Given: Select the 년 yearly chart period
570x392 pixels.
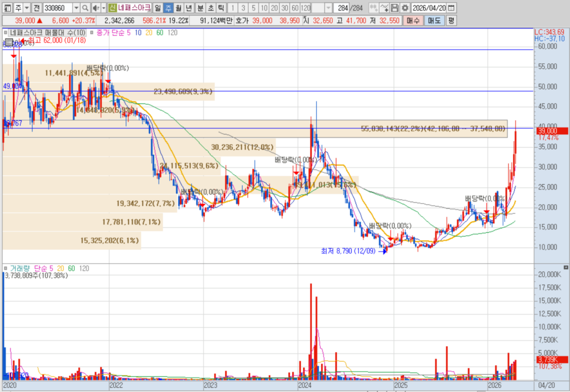Looking at the screenshot, I should pos(188,8).
